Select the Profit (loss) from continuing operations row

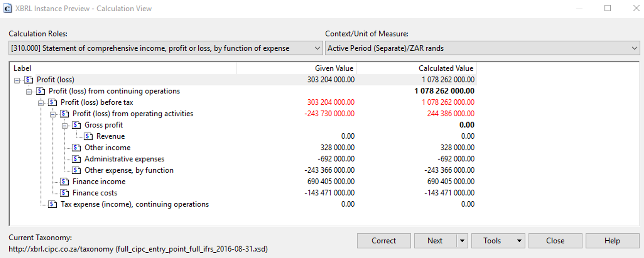pyautogui.click(x=114, y=91)
